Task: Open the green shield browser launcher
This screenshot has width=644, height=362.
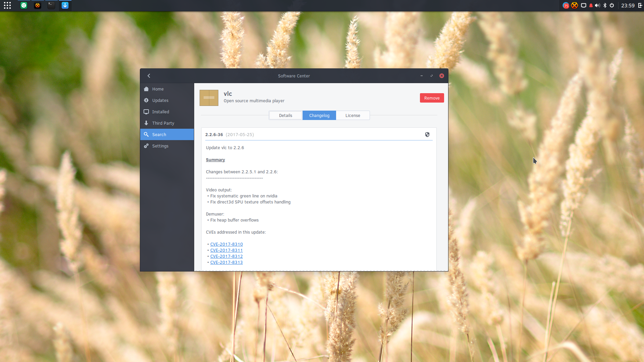Action: pos(24,5)
